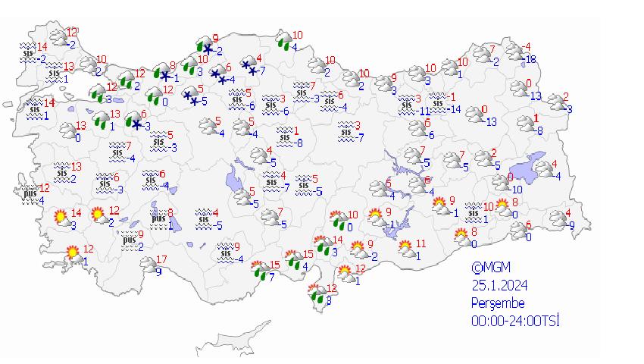Select the snow icon with 4 and -7
644x364 pixels.
click(249, 66)
